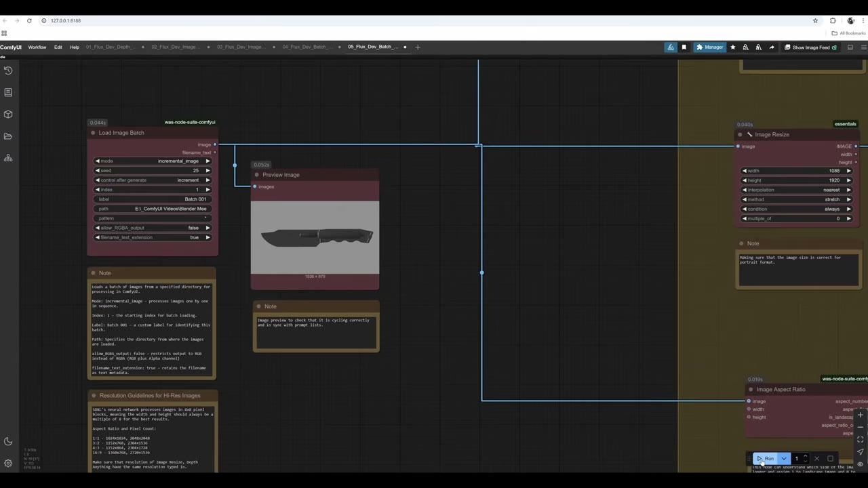
Task: Open the model library cube icon
Action: pyautogui.click(x=8, y=114)
